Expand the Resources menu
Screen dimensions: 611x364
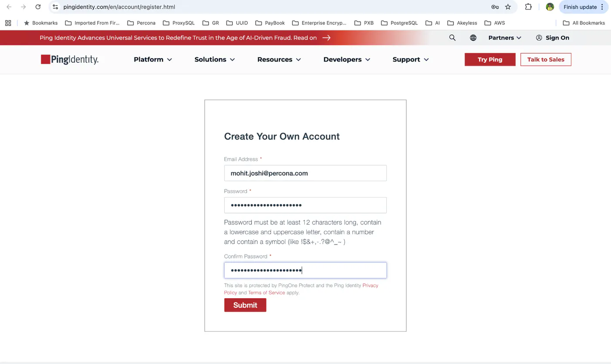pyautogui.click(x=279, y=60)
